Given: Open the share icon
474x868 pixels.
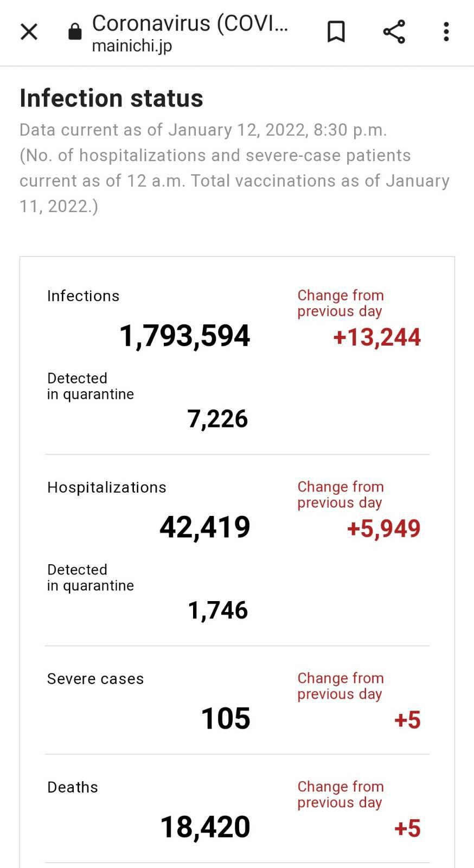Looking at the screenshot, I should [x=394, y=32].
